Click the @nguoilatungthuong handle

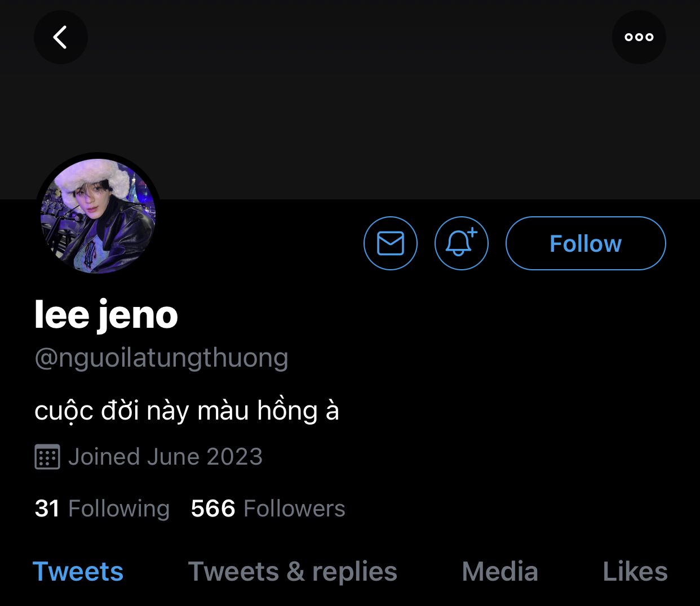[161, 358]
